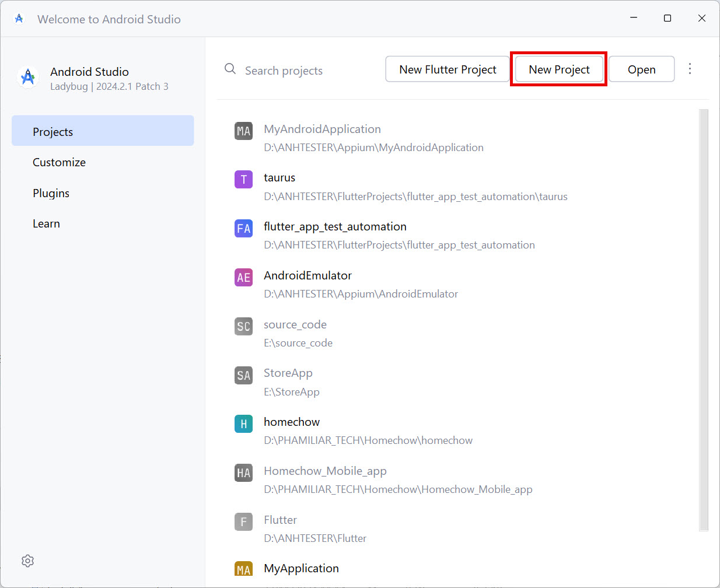Open the Flutter project entry
The image size is (720, 588).
(458, 528)
